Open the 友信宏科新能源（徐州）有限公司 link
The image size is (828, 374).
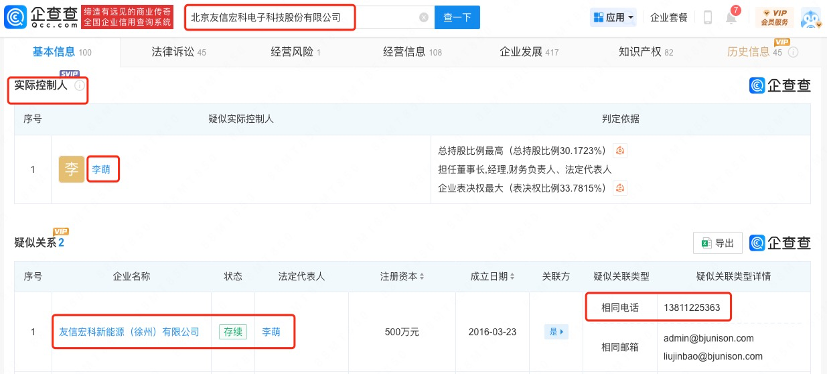[x=129, y=332]
